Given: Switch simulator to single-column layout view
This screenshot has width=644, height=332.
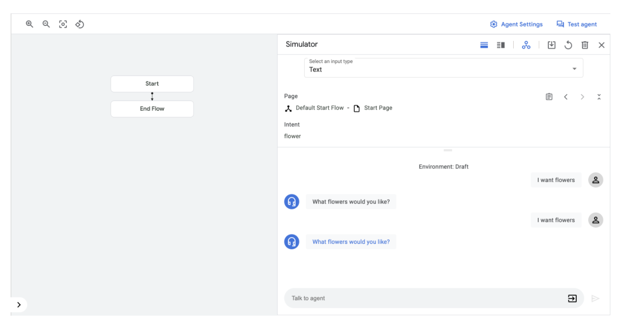Looking at the screenshot, I should tap(484, 45).
